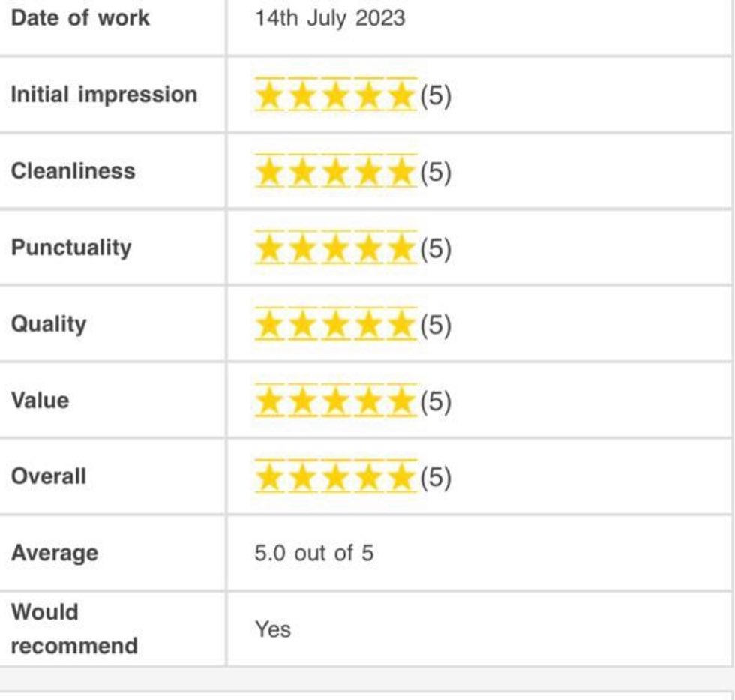Click second star in Punctuality row
The width and height of the screenshot is (735, 700).
click(302, 249)
